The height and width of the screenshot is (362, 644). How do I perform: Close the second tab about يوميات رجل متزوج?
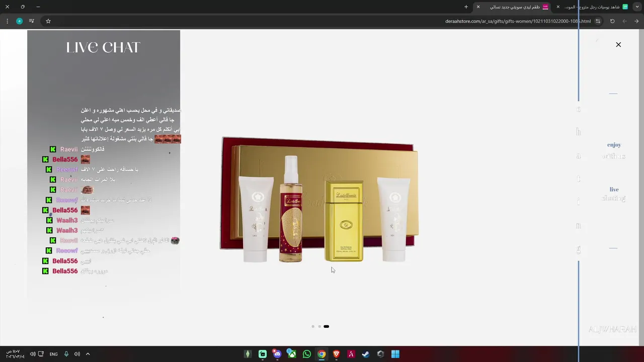(x=558, y=7)
